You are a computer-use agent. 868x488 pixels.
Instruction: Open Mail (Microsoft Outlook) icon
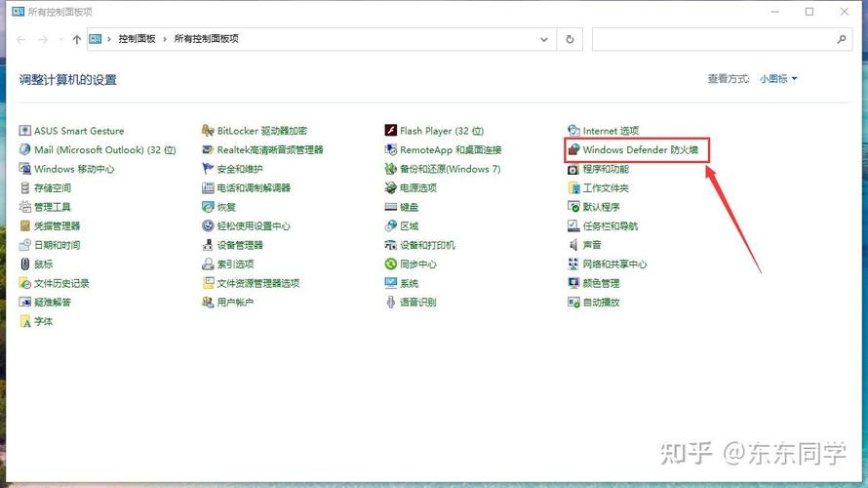point(25,149)
